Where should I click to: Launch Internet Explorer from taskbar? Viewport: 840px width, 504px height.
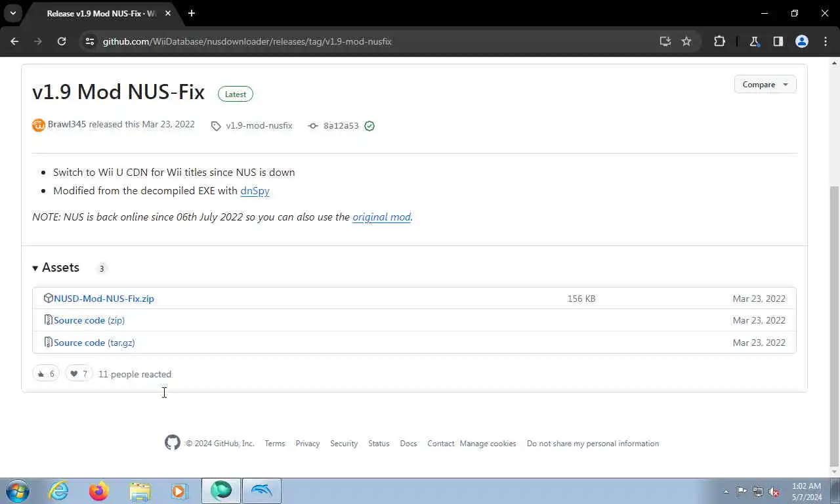click(x=59, y=491)
